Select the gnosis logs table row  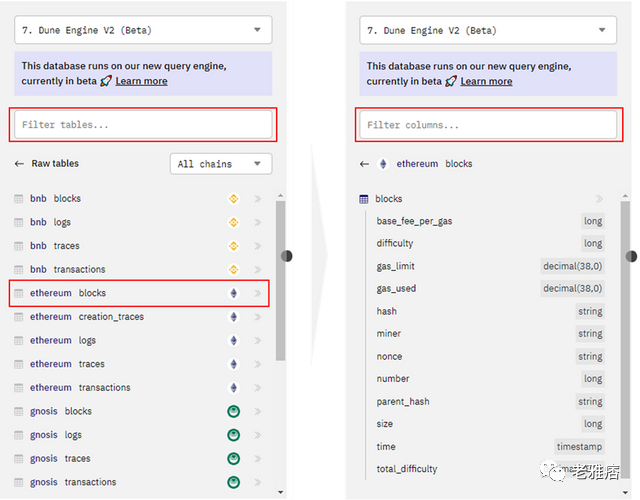139,435
